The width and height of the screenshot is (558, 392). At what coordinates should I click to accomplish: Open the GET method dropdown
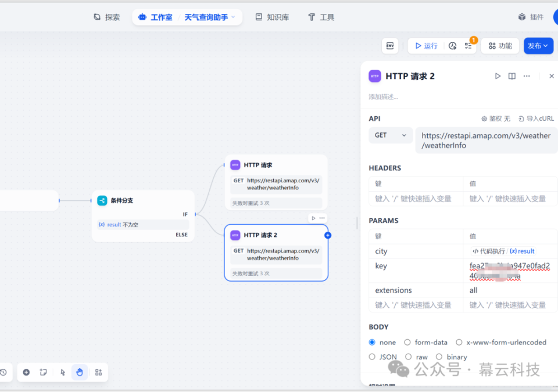(x=390, y=135)
